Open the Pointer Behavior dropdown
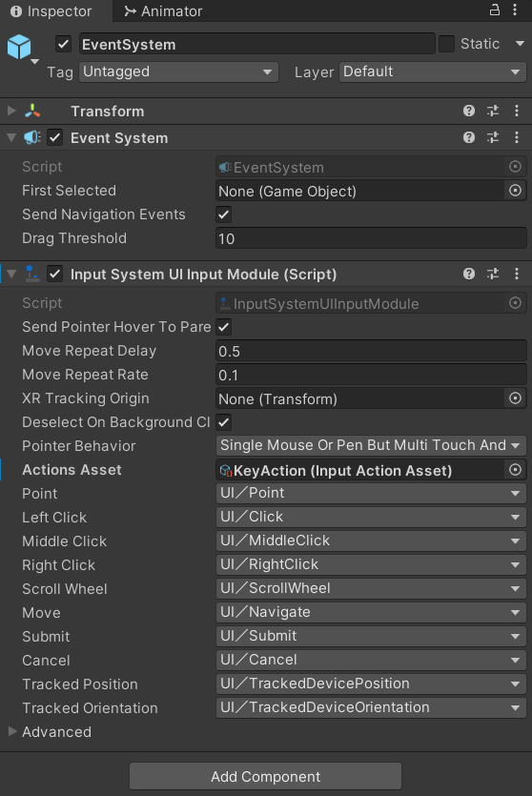This screenshot has height=796, width=532. 371,446
